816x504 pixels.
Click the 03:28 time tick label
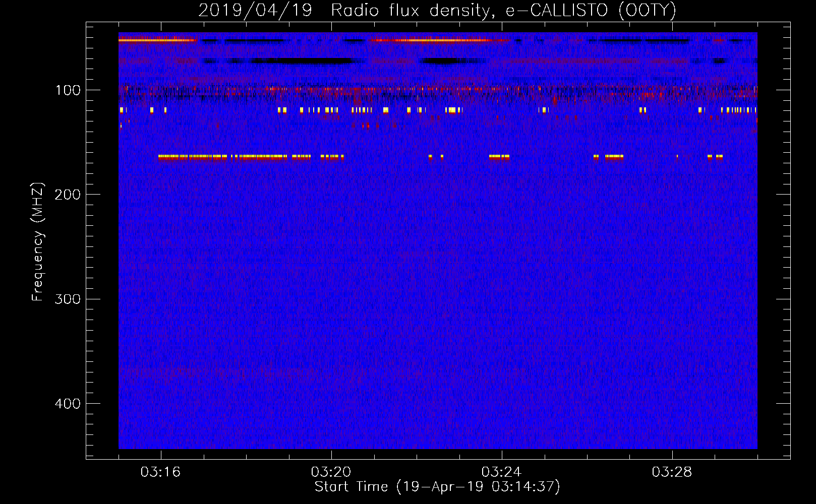(672, 472)
